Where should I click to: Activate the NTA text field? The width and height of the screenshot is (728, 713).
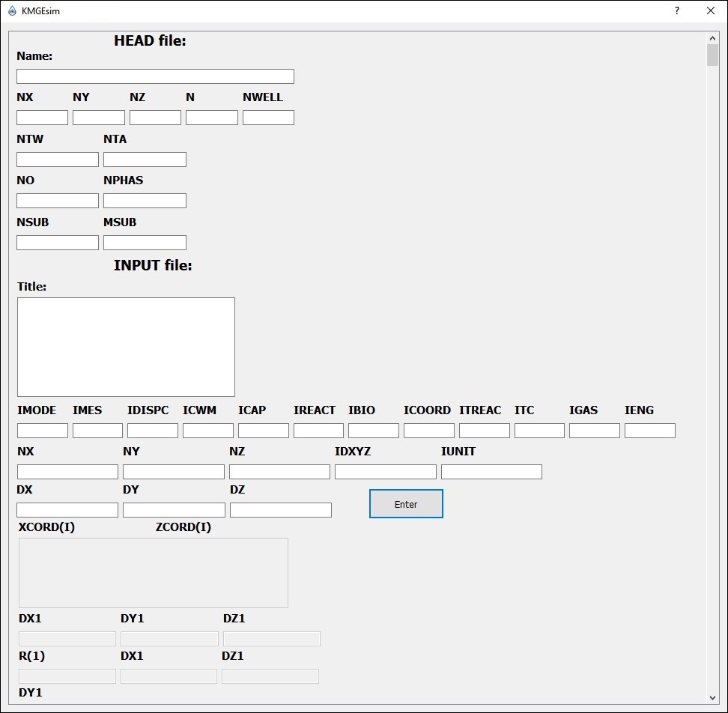145,160
